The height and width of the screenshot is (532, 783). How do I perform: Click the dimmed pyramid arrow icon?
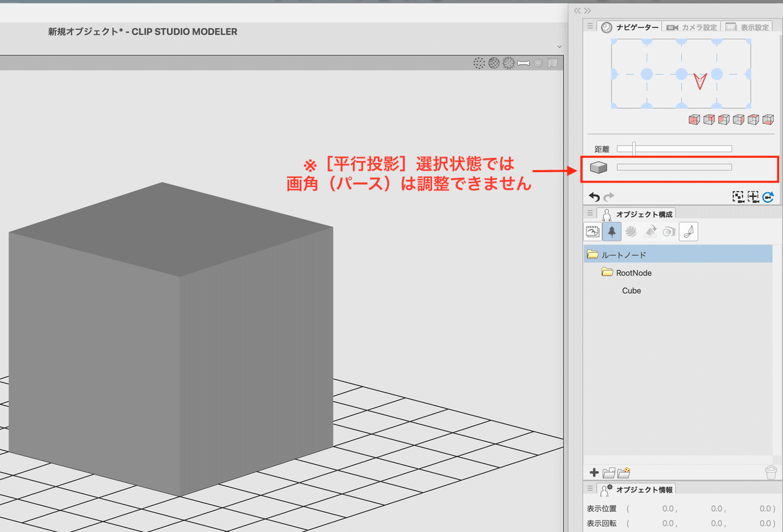(x=650, y=231)
